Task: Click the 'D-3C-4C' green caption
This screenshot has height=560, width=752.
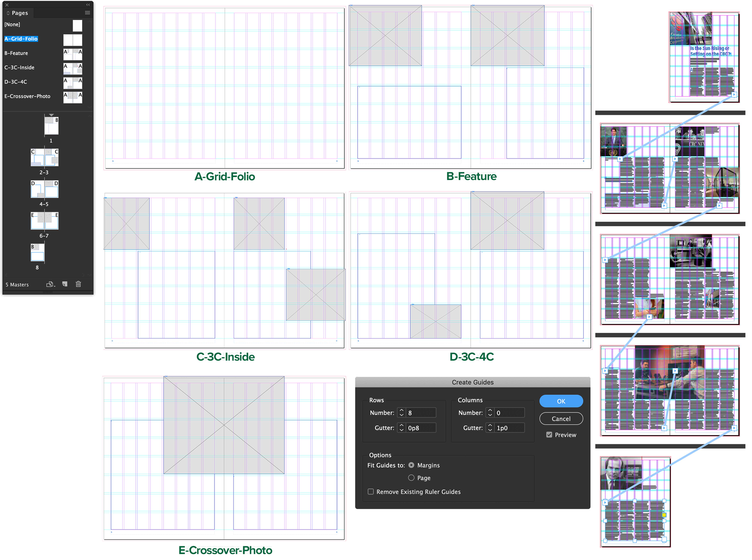Action: pyautogui.click(x=472, y=357)
